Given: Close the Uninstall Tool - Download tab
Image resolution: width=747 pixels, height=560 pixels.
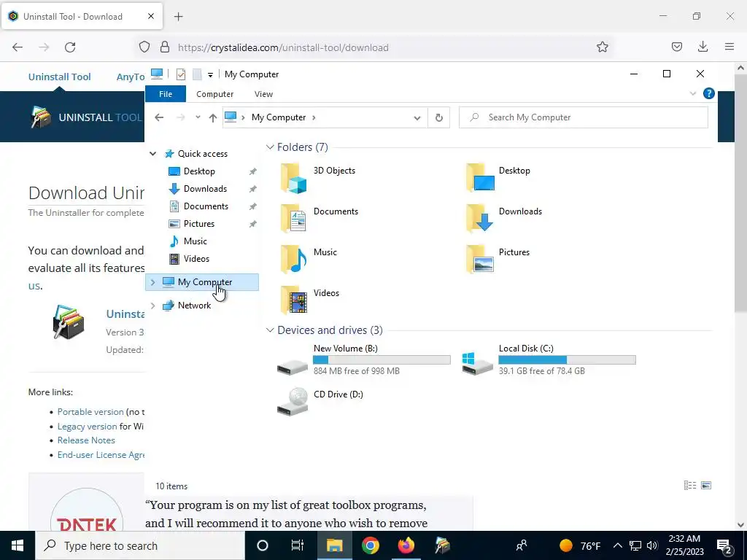Looking at the screenshot, I should tap(150, 16).
